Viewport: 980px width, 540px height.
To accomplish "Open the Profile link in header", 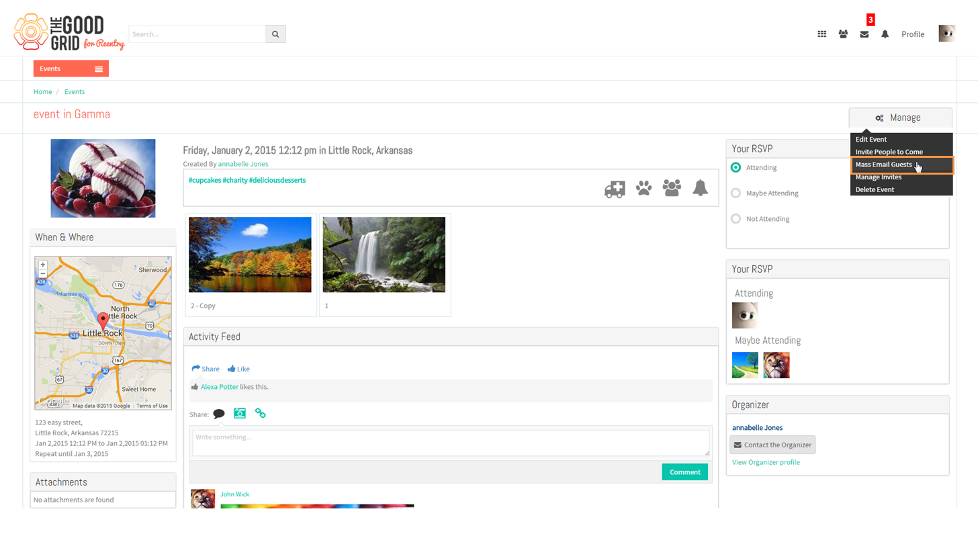I will pos(913,34).
